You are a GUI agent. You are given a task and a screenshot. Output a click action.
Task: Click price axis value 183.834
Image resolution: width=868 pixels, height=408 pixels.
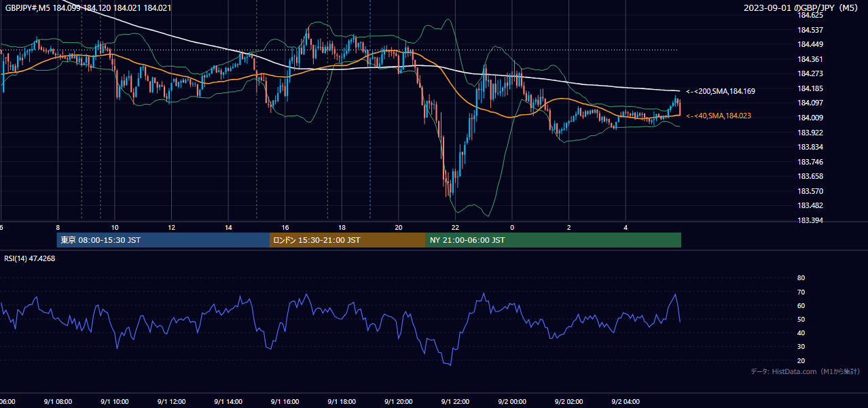(x=810, y=147)
